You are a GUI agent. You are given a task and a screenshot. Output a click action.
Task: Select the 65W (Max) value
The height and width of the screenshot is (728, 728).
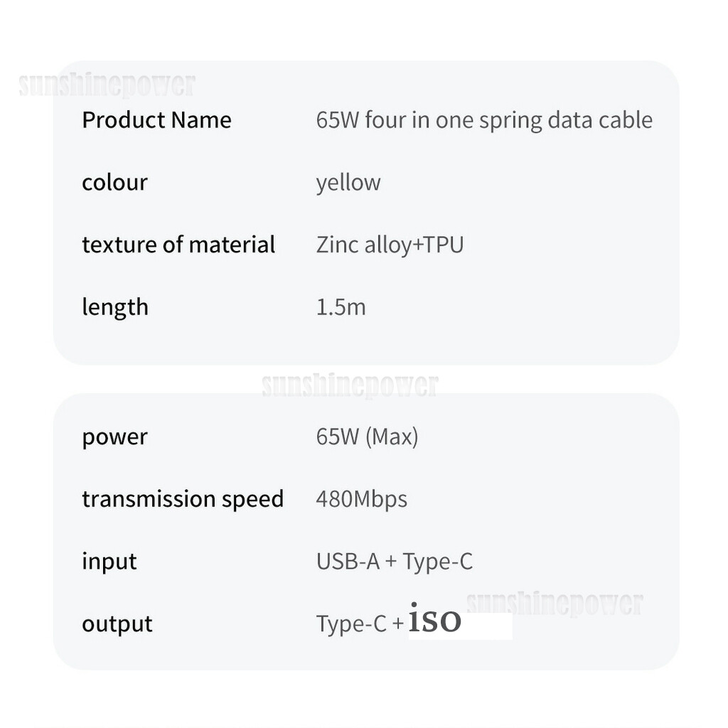367,437
